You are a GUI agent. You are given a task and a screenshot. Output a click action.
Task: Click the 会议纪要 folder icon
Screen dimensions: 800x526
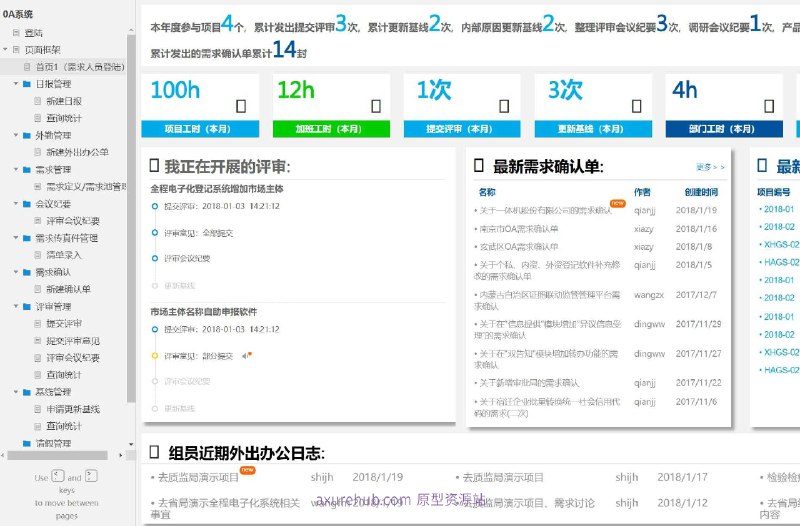pos(27,204)
